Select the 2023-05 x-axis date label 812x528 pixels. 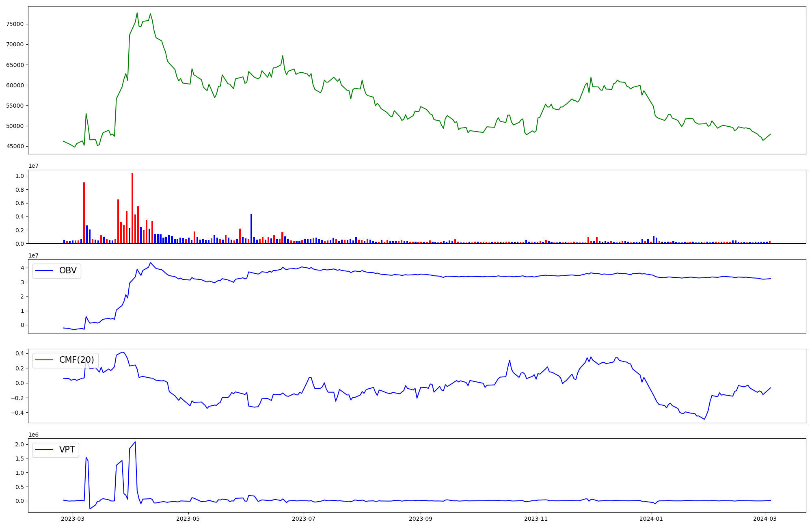[x=188, y=519]
